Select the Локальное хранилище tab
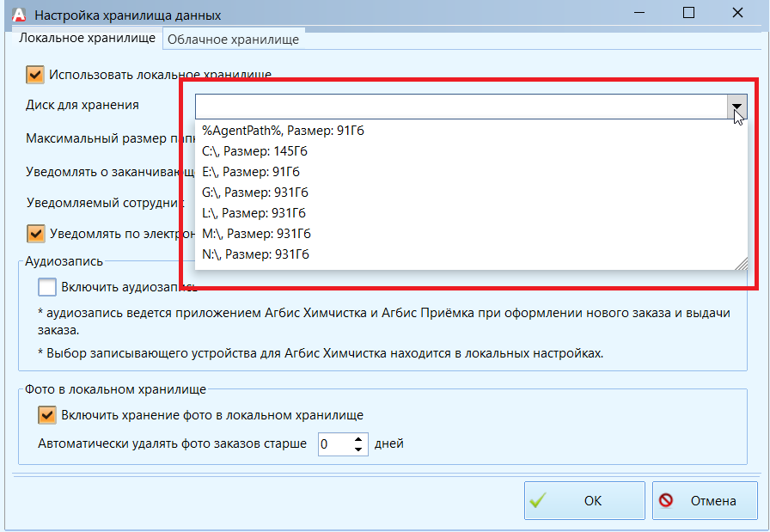The image size is (770, 532). pos(87,38)
